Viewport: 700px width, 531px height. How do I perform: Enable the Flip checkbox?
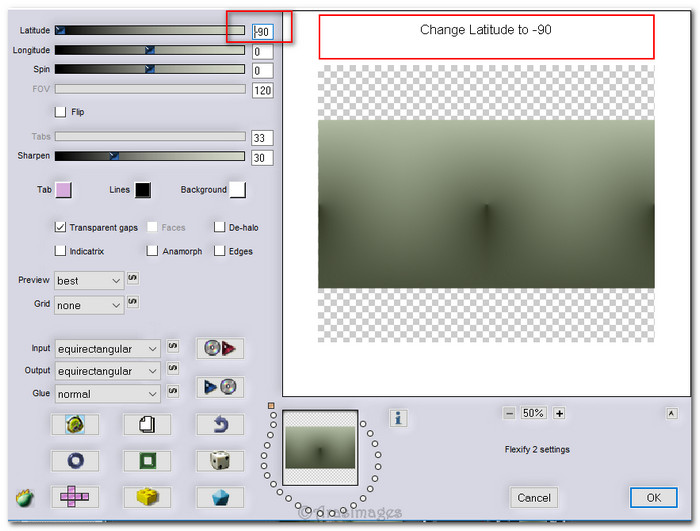(x=61, y=112)
